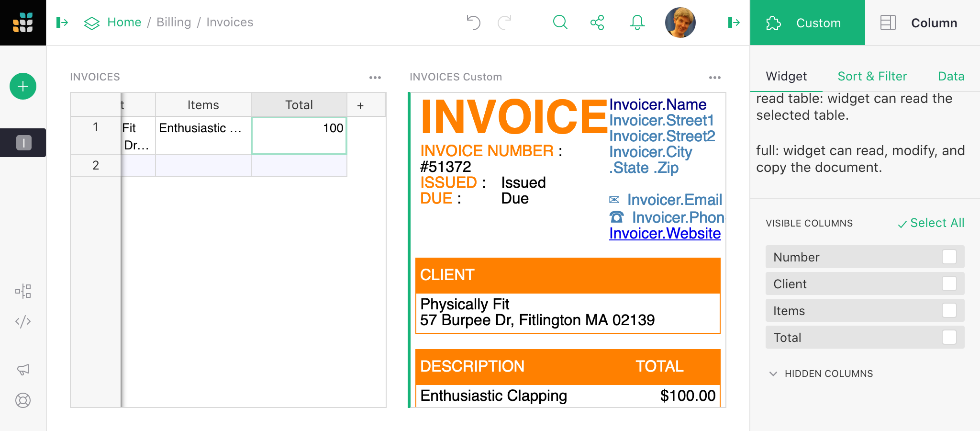
Task: Open the INVOICES table options menu
Action: coord(375,77)
